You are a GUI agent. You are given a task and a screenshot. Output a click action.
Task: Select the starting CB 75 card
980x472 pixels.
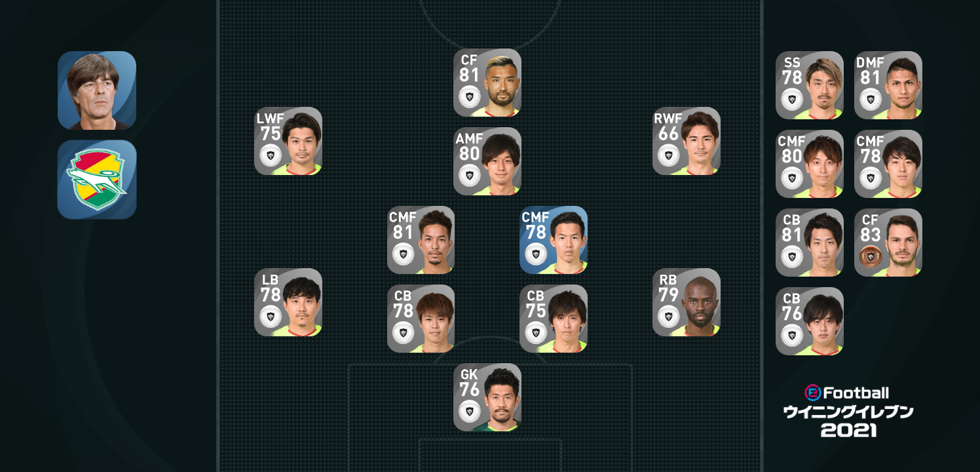(x=554, y=319)
